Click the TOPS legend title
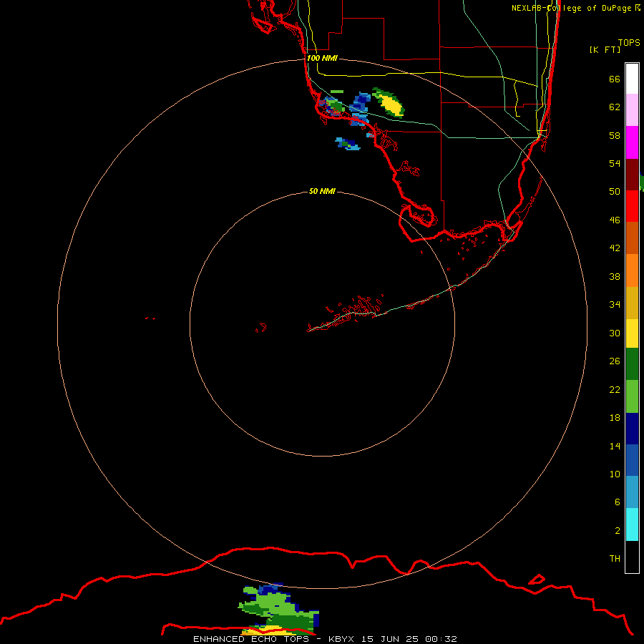The width and height of the screenshot is (644, 644). pyautogui.click(x=629, y=42)
